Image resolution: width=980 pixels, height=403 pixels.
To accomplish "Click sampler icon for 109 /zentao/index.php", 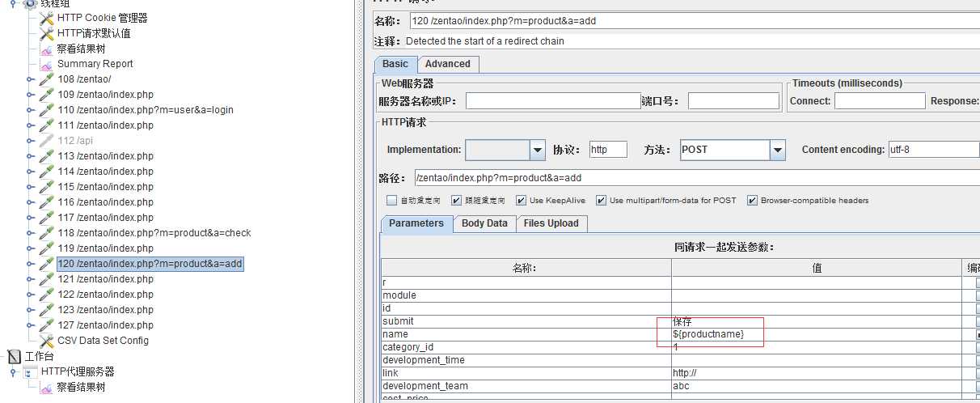I will tap(47, 95).
